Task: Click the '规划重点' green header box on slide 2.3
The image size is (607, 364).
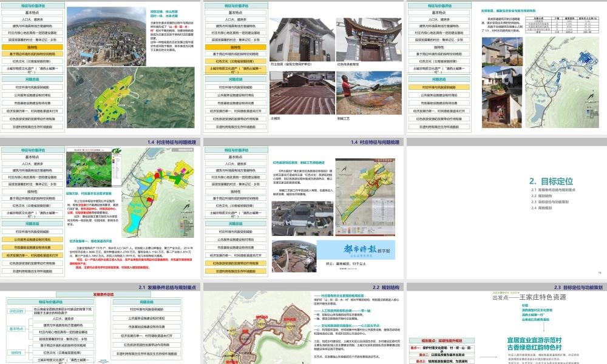Action: point(442,341)
